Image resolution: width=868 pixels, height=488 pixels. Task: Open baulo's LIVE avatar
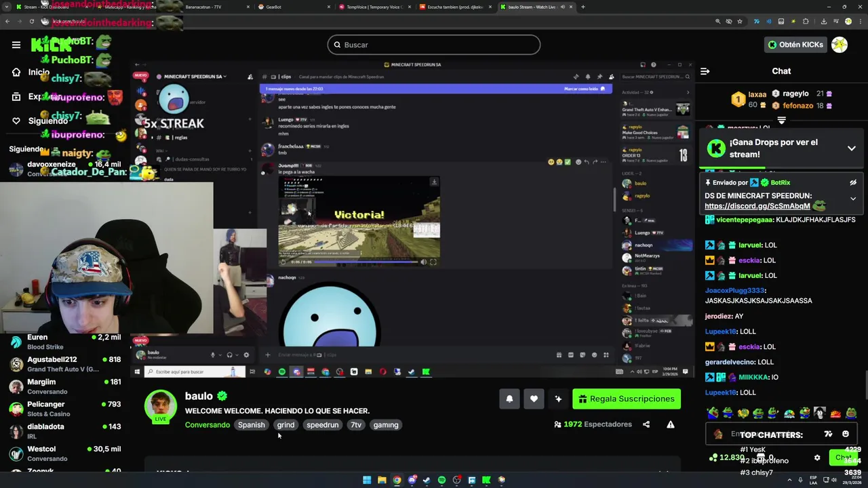tap(161, 405)
